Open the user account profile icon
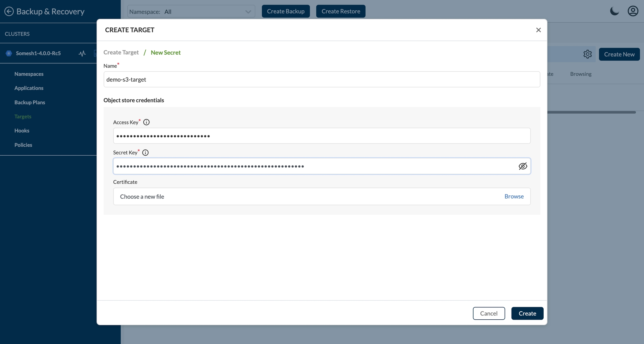Image resolution: width=644 pixels, height=344 pixels. click(x=633, y=11)
